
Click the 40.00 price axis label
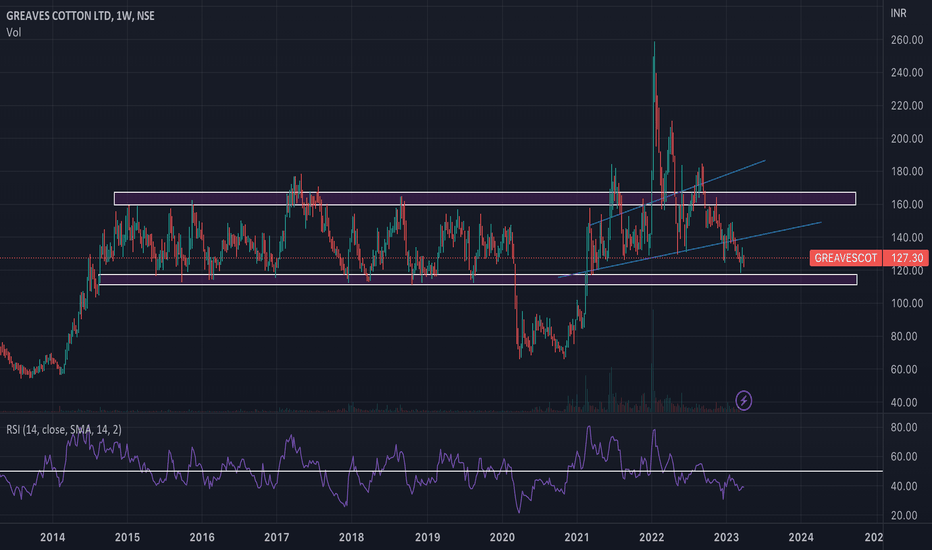pyautogui.click(x=904, y=403)
